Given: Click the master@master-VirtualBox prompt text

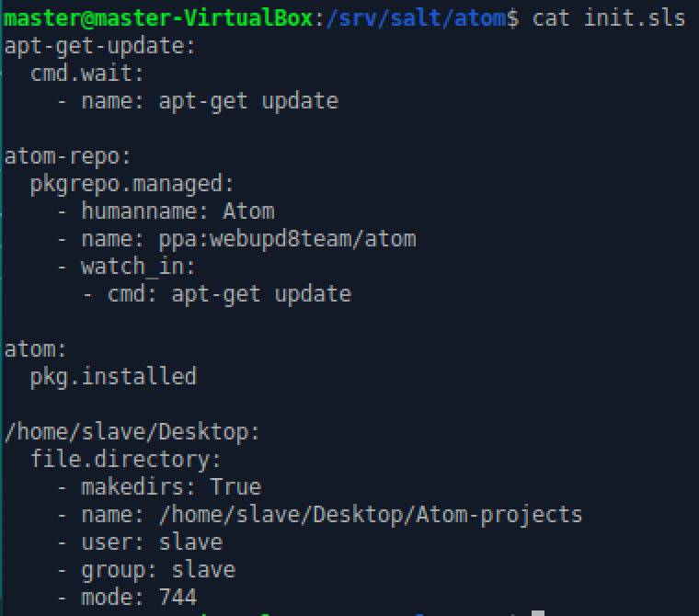Looking at the screenshot, I should [160, 17].
